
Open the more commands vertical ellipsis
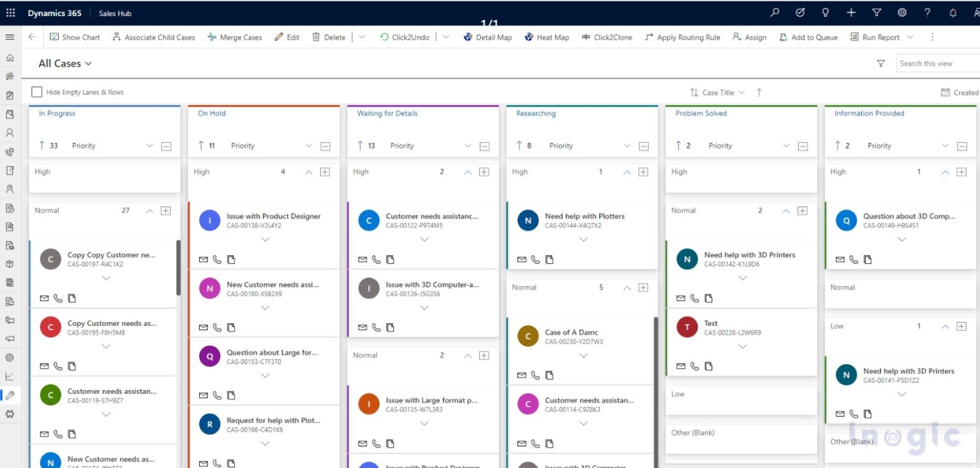[x=932, y=37]
